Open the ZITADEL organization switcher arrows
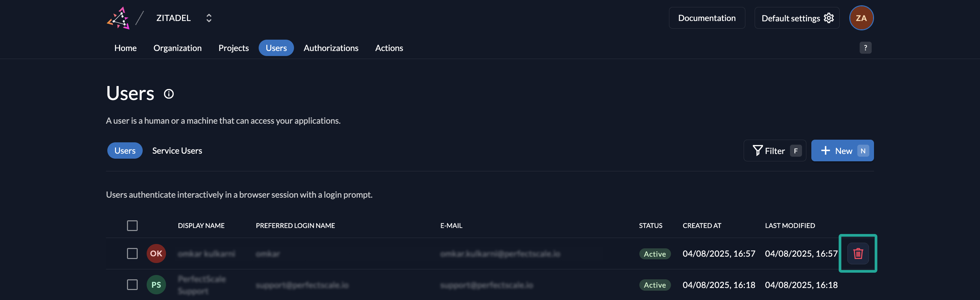The image size is (980, 300). click(x=209, y=18)
